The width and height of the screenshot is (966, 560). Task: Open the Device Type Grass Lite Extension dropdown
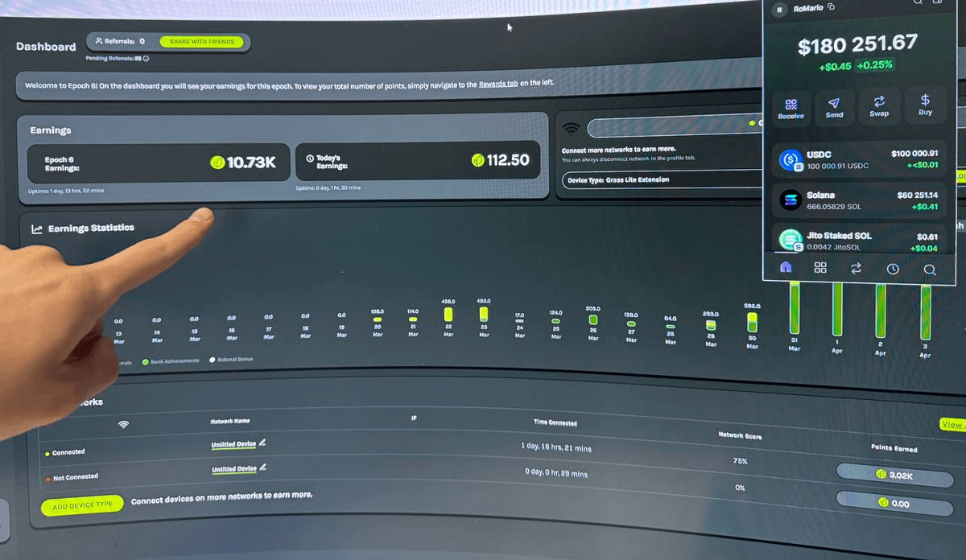[x=663, y=180]
